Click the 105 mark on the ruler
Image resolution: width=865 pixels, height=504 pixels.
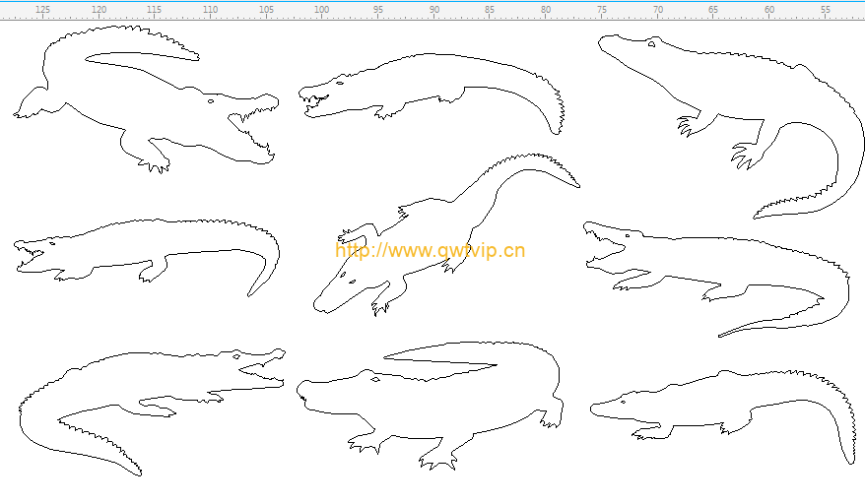(266, 10)
